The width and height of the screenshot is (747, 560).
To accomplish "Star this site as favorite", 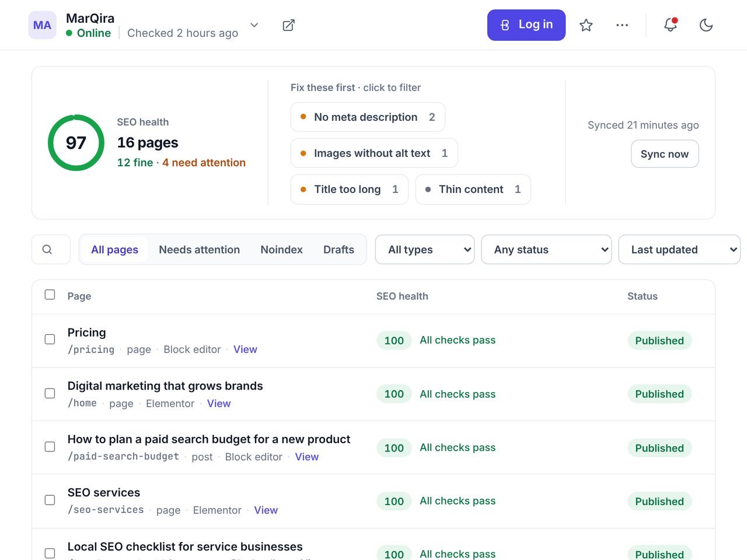I will click(x=586, y=25).
